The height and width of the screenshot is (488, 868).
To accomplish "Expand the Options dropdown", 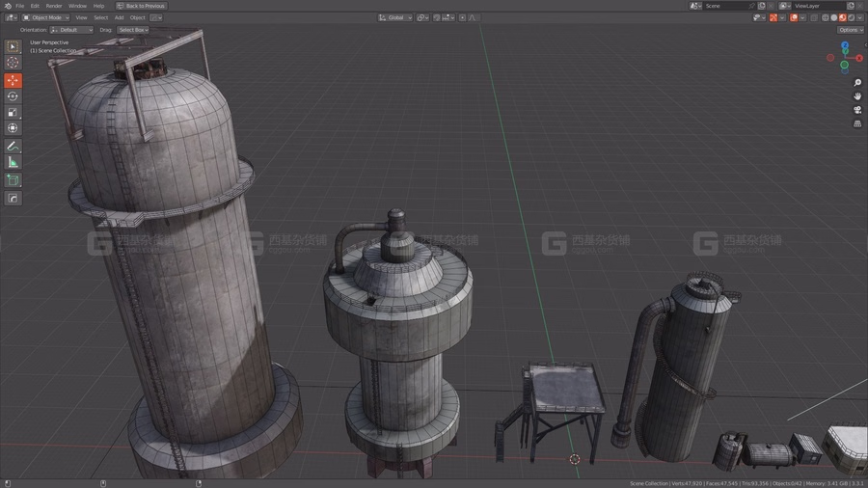I will pos(851,30).
